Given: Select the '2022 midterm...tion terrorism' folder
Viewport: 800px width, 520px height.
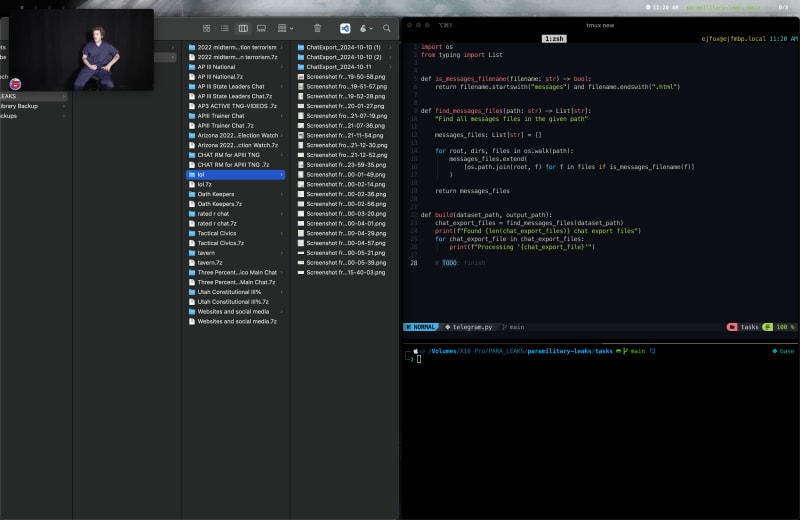Looking at the screenshot, I should pos(236,47).
